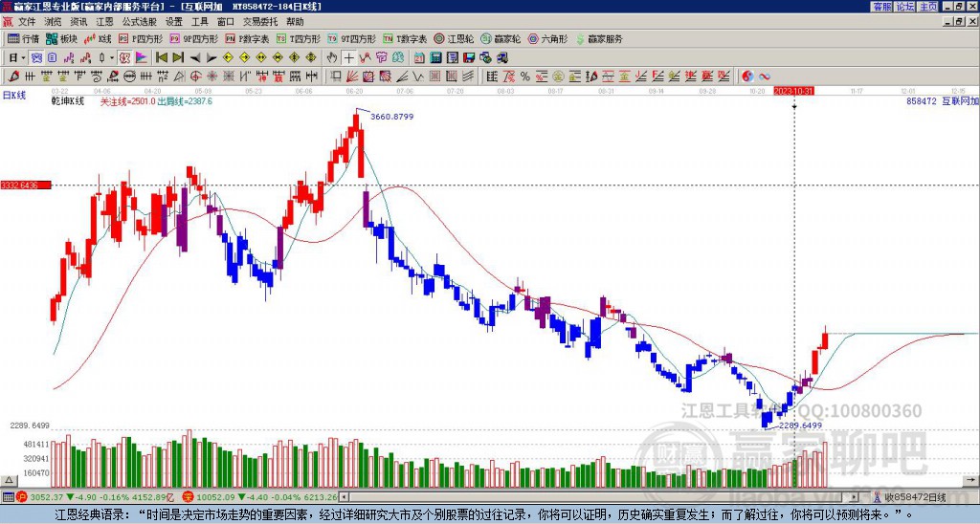Click the black right arrow icon
The height and width of the screenshot is (524, 980).
[x=212, y=58]
